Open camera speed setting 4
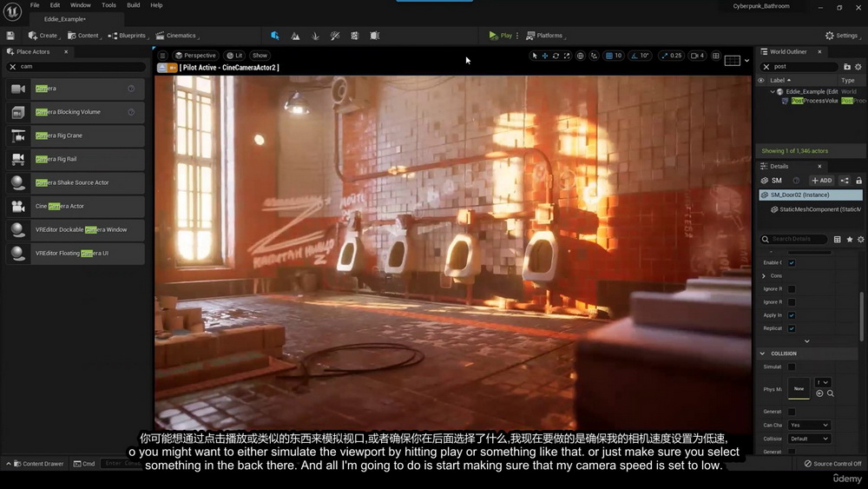The height and width of the screenshot is (489, 868). 698,56
